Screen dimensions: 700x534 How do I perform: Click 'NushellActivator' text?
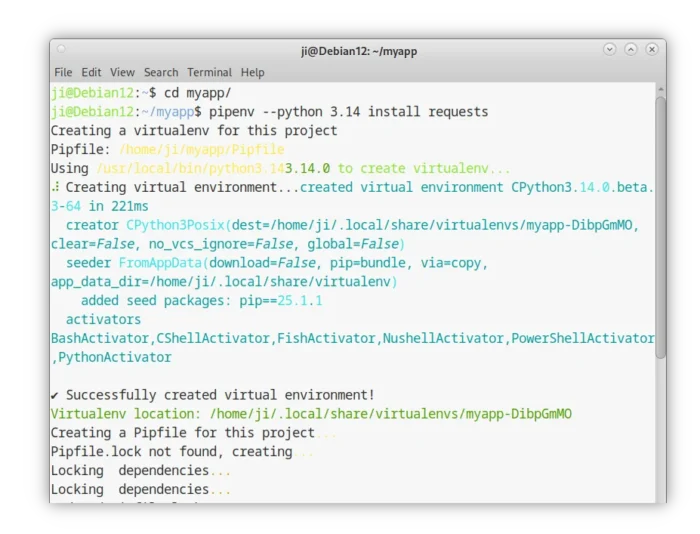443,338
